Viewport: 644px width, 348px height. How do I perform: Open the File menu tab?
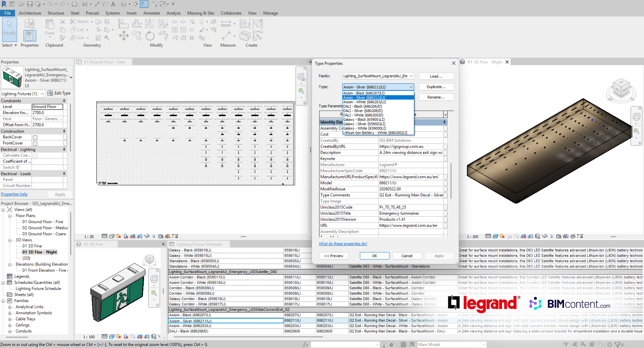click(x=7, y=13)
